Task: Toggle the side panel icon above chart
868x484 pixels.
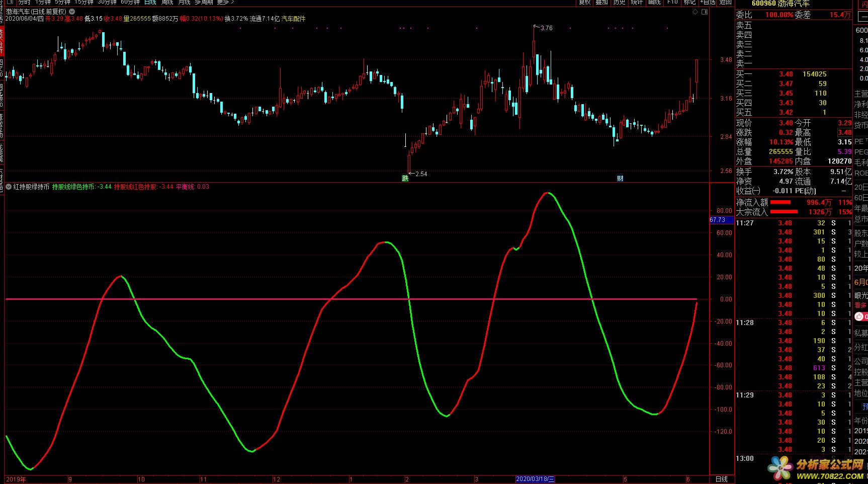Action: coord(705,11)
